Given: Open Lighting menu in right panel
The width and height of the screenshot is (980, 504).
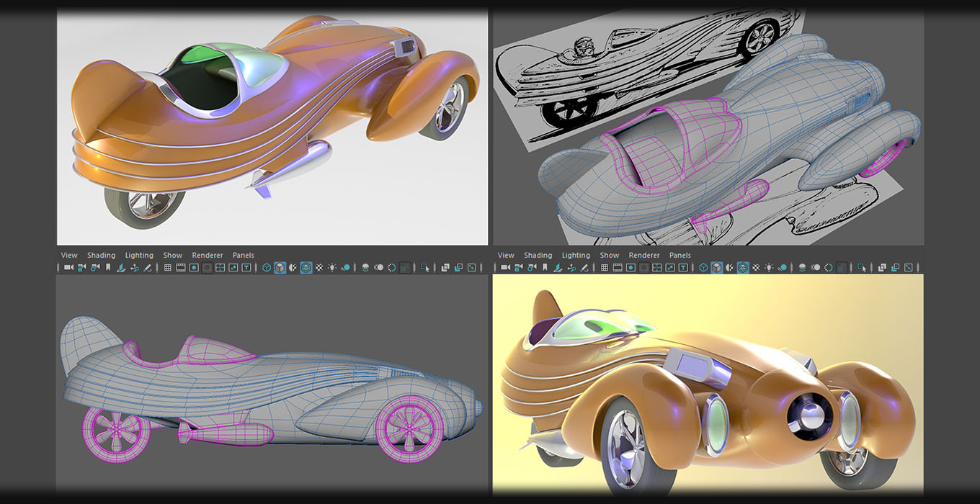Looking at the screenshot, I should click(x=576, y=255).
